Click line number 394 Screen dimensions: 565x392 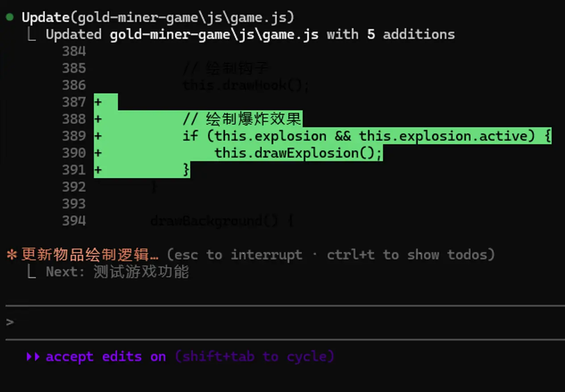[74, 221]
